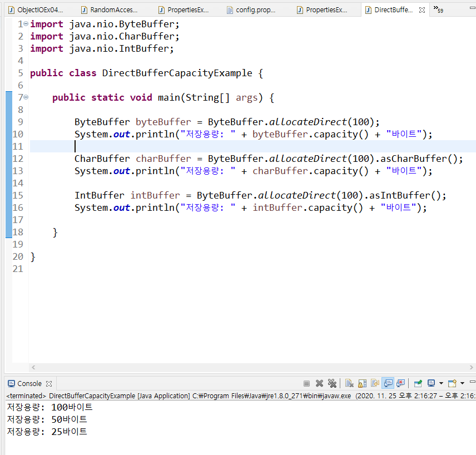Open the Display Selected Console dropdown arrow

441,384
